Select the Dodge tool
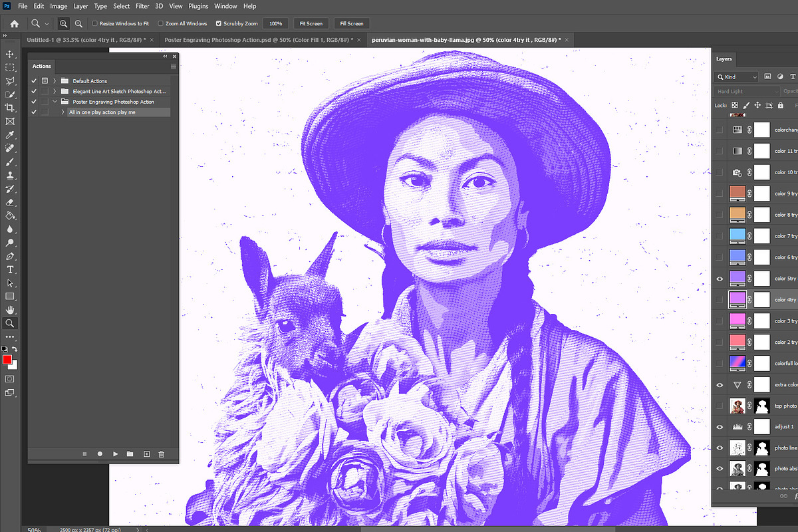Image resolution: width=798 pixels, height=532 pixels. click(10, 243)
